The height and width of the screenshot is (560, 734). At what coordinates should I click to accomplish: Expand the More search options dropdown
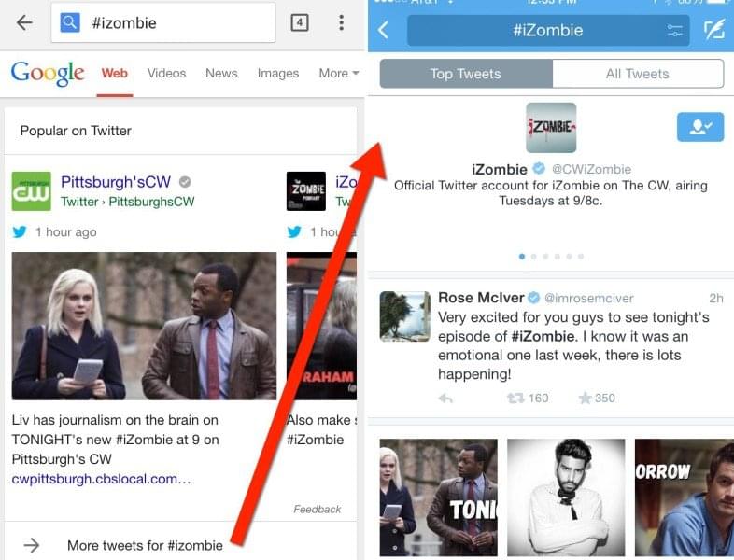pos(339,74)
